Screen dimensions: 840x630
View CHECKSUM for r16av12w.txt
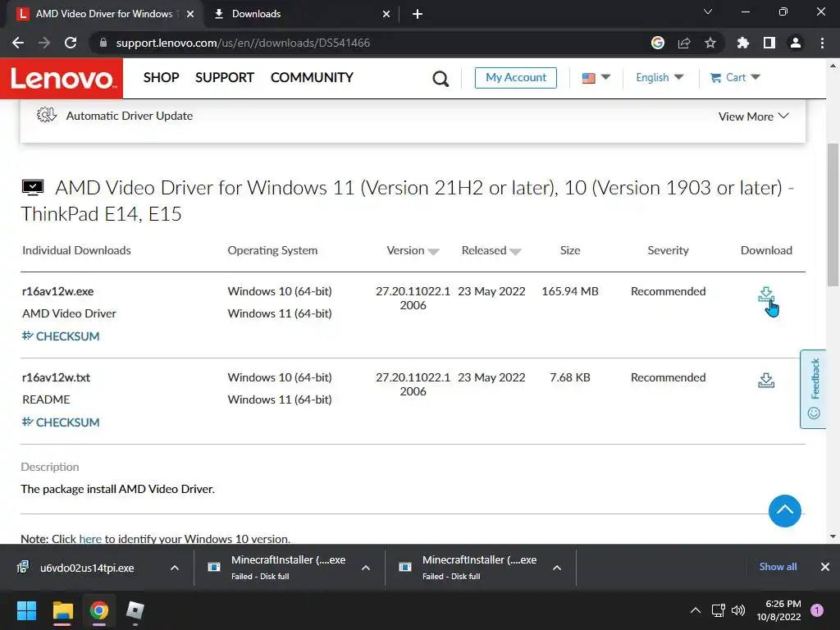tap(61, 422)
